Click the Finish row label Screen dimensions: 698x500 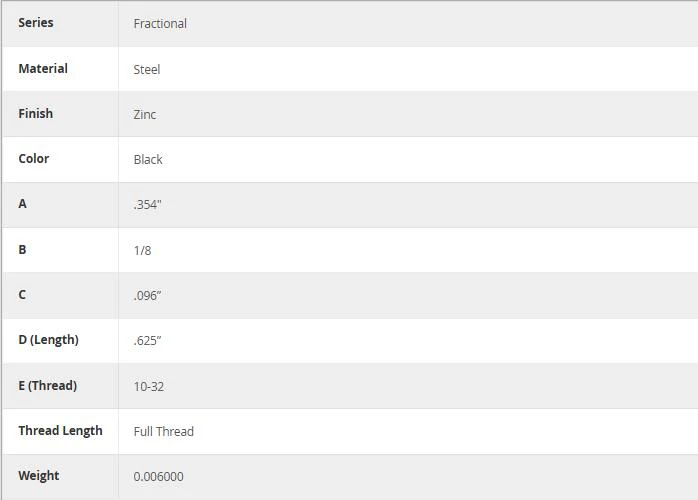pyautogui.click(x=35, y=114)
